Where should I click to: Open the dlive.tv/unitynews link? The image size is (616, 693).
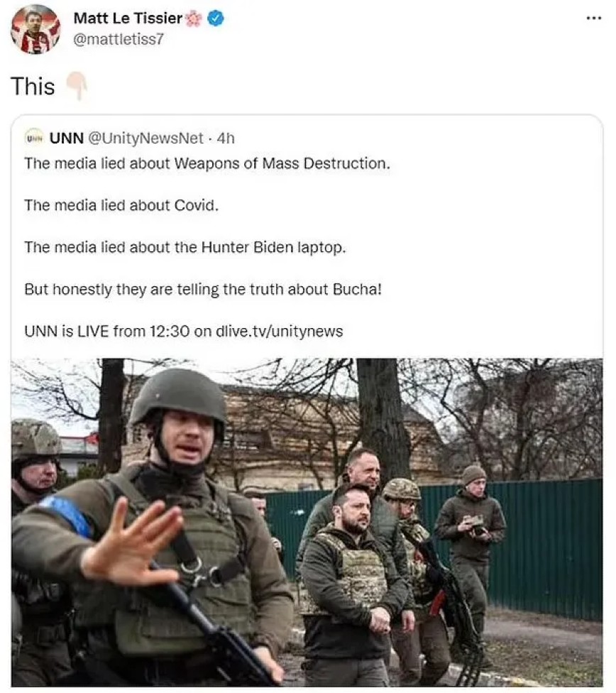[280, 331]
